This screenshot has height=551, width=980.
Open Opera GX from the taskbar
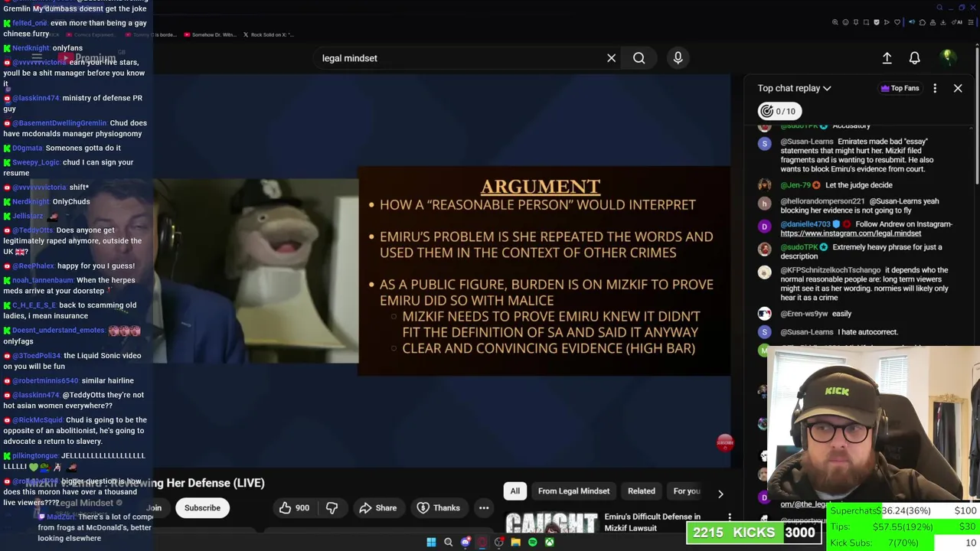coord(482,542)
